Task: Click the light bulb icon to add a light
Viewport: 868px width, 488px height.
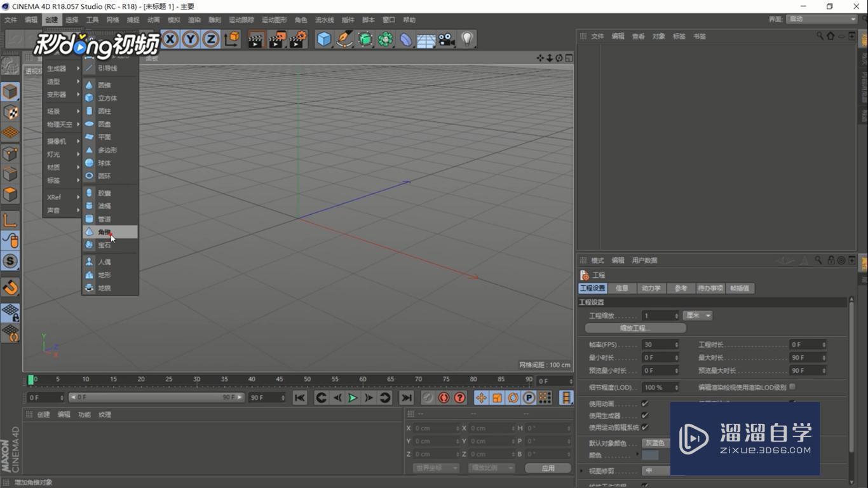Action: (x=467, y=39)
